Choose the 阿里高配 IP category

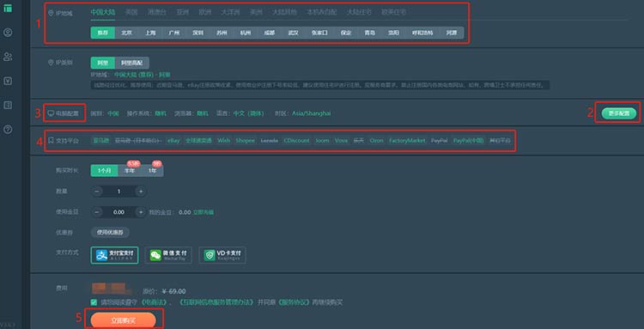pyautogui.click(x=132, y=63)
